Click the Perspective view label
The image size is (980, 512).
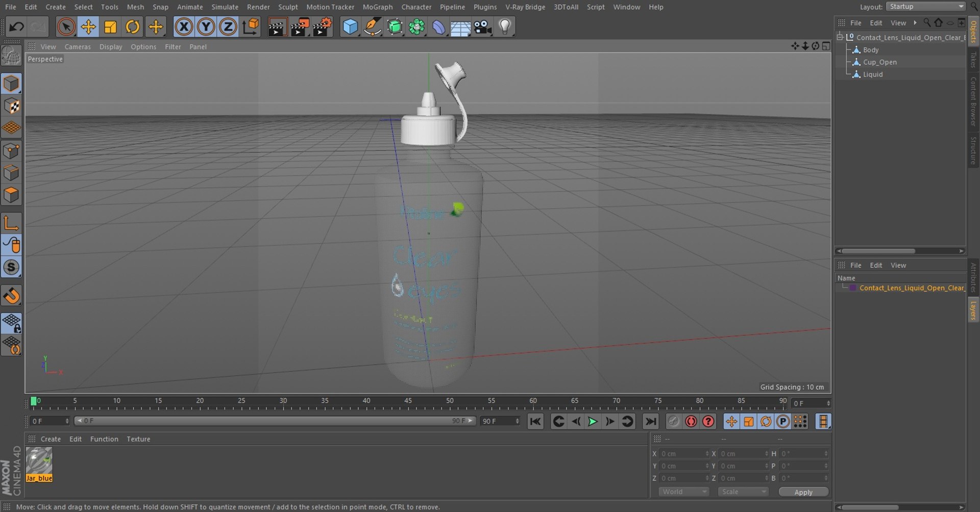coord(45,59)
